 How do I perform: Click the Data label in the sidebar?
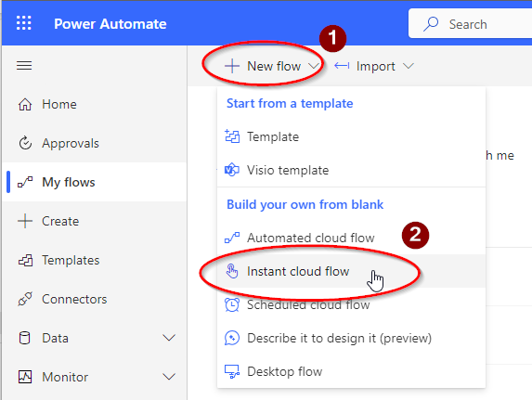click(x=55, y=338)
